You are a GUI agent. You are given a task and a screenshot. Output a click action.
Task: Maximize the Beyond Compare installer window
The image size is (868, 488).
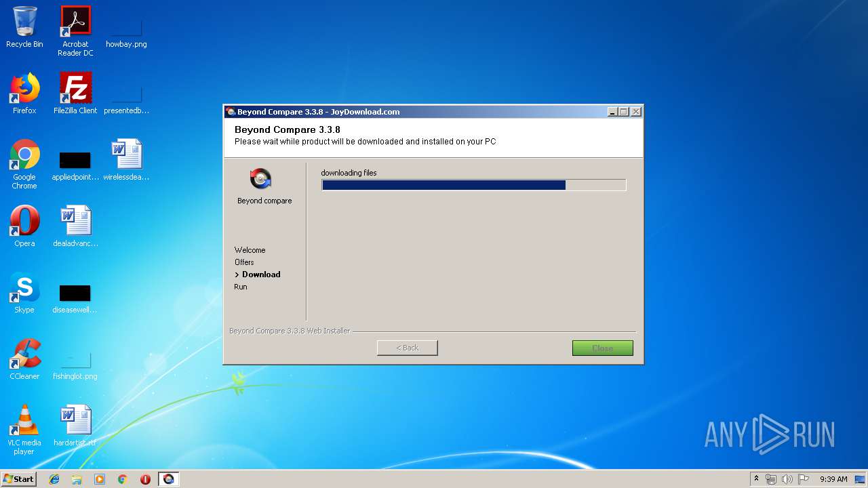[x=624, y=112]
